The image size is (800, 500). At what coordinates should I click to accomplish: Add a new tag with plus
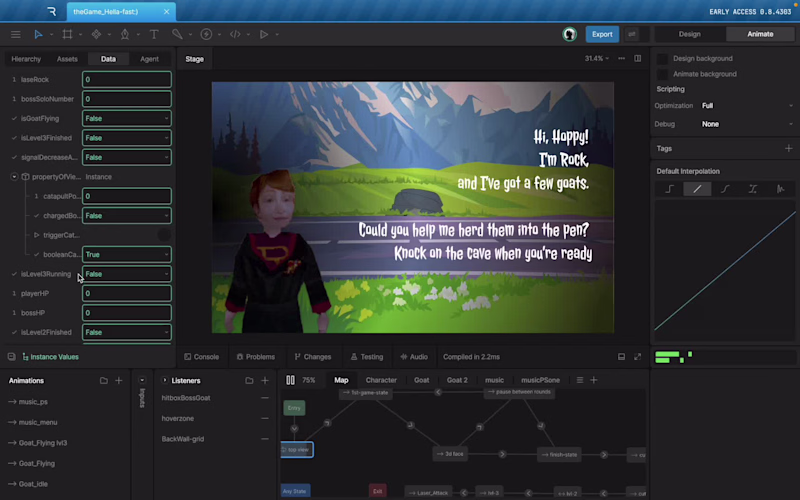click(788, 148)
